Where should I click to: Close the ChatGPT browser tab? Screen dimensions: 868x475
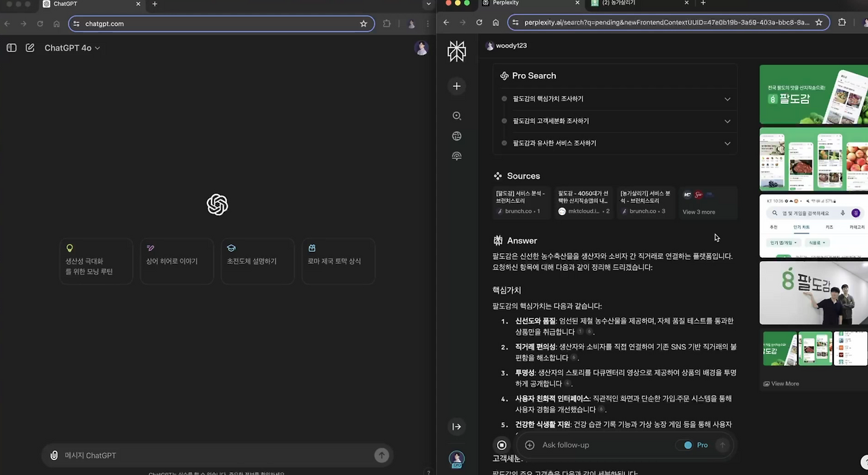(x=138, y=4)
